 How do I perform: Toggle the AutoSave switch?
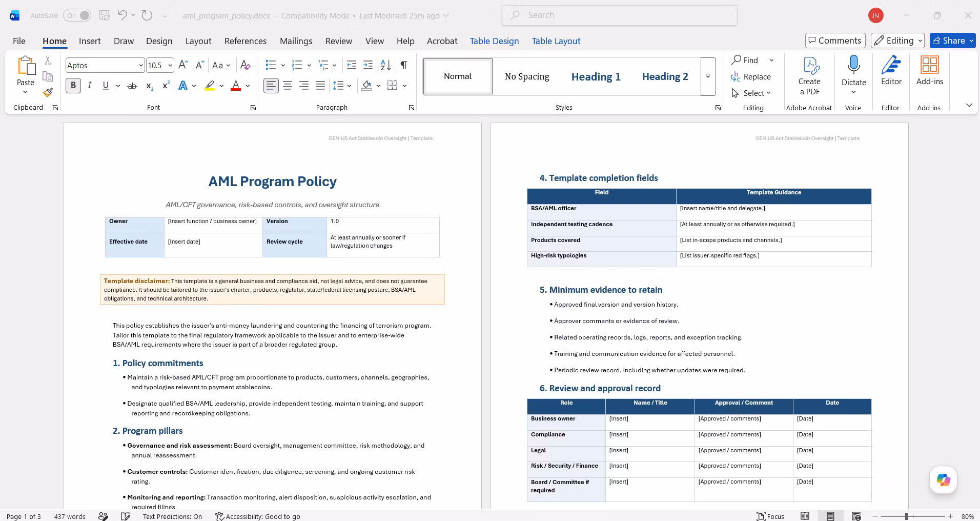point(77,15)
